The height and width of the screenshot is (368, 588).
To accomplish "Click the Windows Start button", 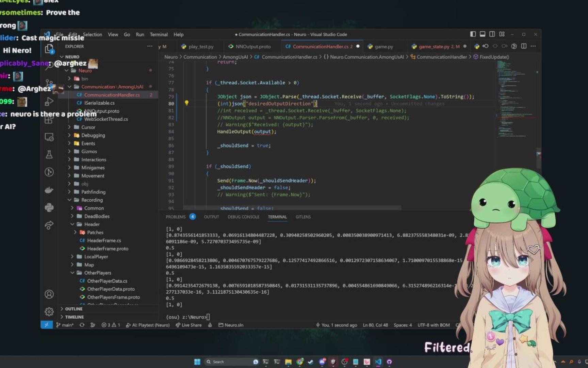I will 197,362.
